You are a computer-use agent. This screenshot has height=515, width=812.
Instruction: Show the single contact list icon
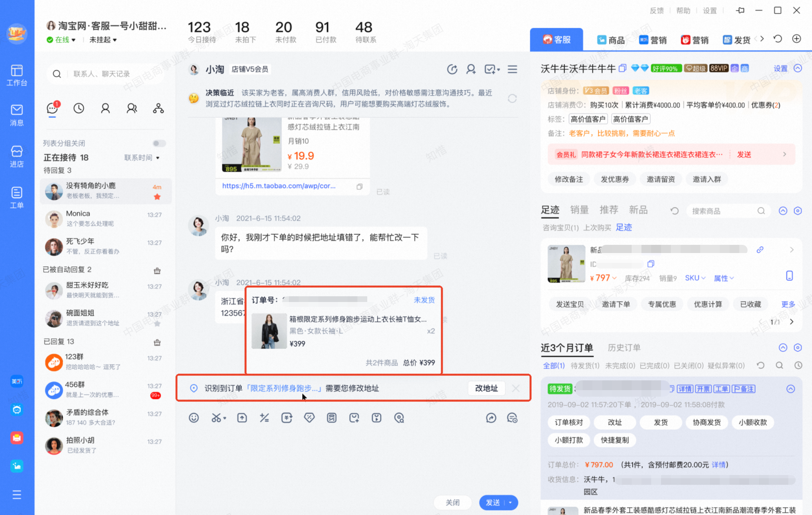point(105,108)
